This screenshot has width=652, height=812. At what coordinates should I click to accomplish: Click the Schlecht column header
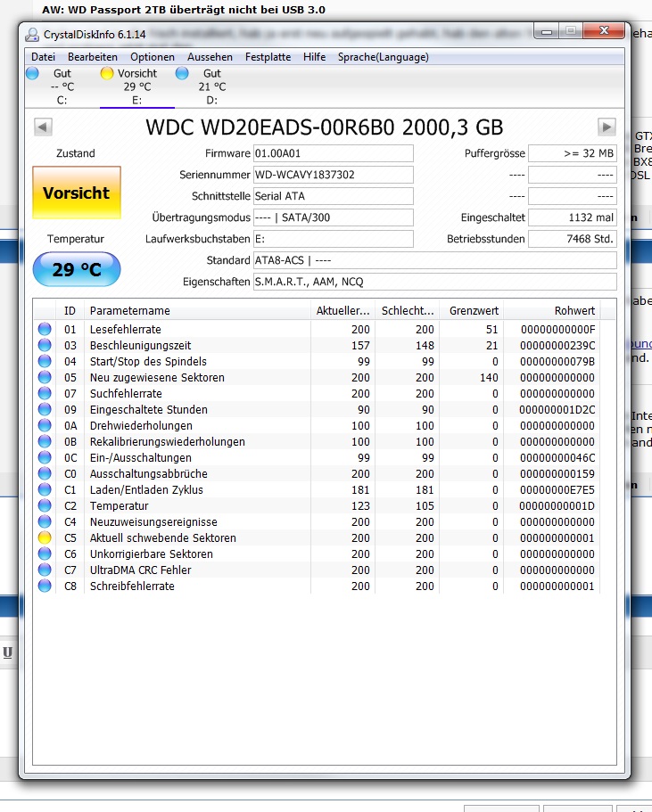[408, 311]
